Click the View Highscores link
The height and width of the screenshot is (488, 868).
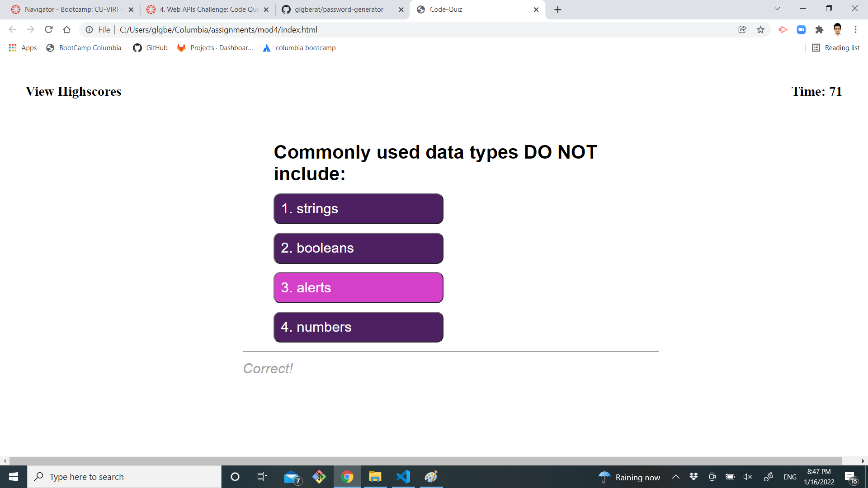click(x=73, y=91)
